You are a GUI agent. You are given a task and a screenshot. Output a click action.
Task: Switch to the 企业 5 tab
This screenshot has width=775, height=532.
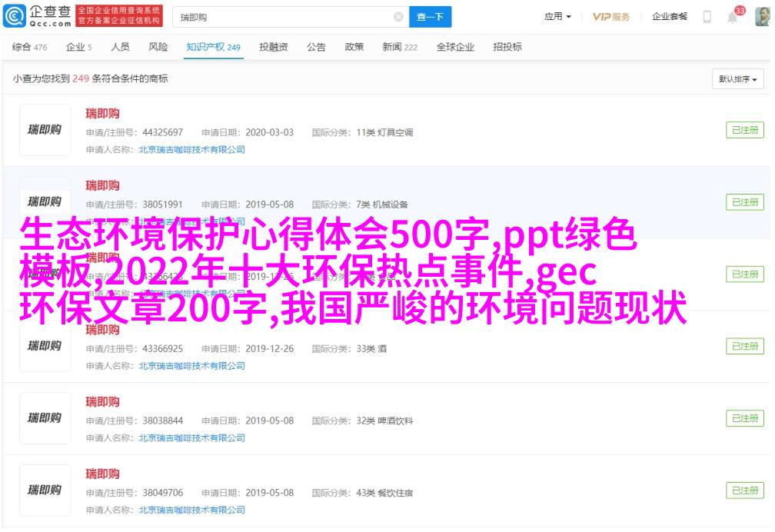[x=78, y=47]
